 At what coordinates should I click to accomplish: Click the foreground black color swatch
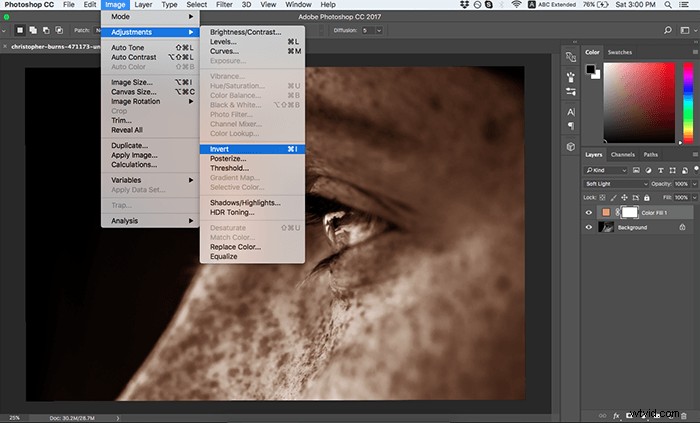click(591, 69)
